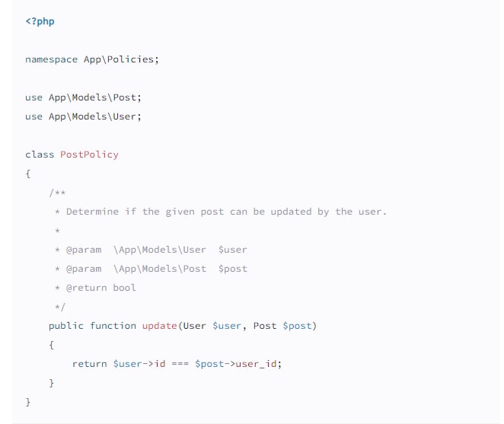Image resolution: width=504 pixels, height=424 pixels.
Task: Click the namespace keyword
Action: pos(51,59)
